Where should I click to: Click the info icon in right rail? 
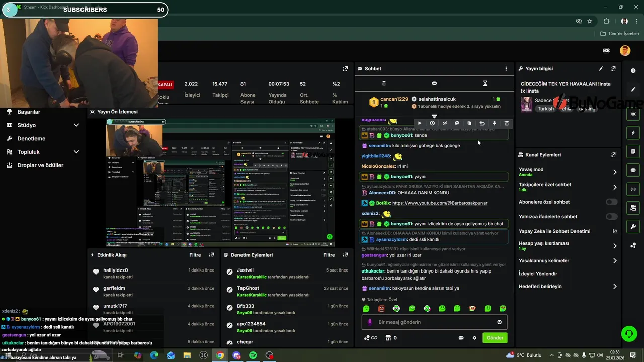[633, 71]
